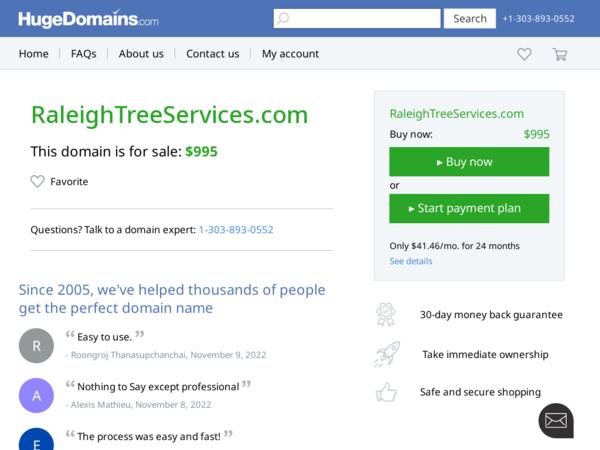The height and width of the screenshot is (450, 600).
Task: Open the shopping cart icon
Action: [560, 54]
